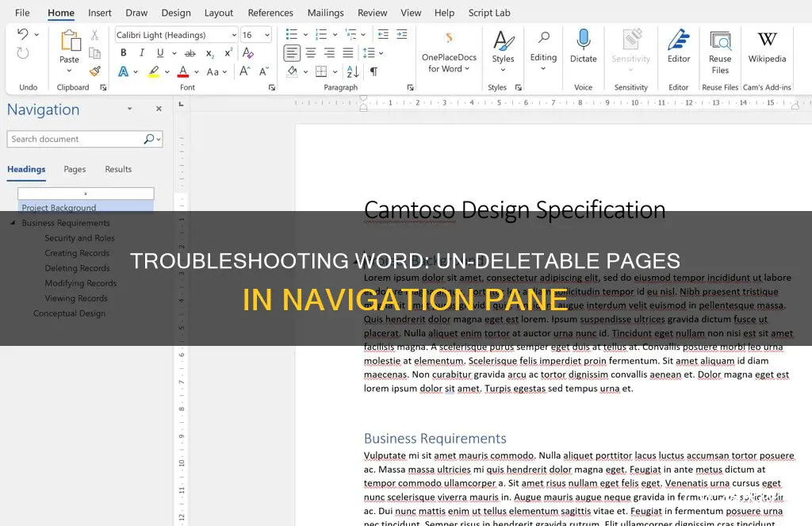Collapse Business Requirements heading tree
The image size is (812, 526).
coord(13,223)
